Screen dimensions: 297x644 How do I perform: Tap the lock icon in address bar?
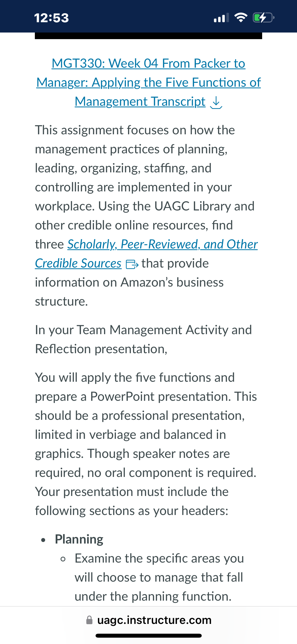(x=89, y=620)
